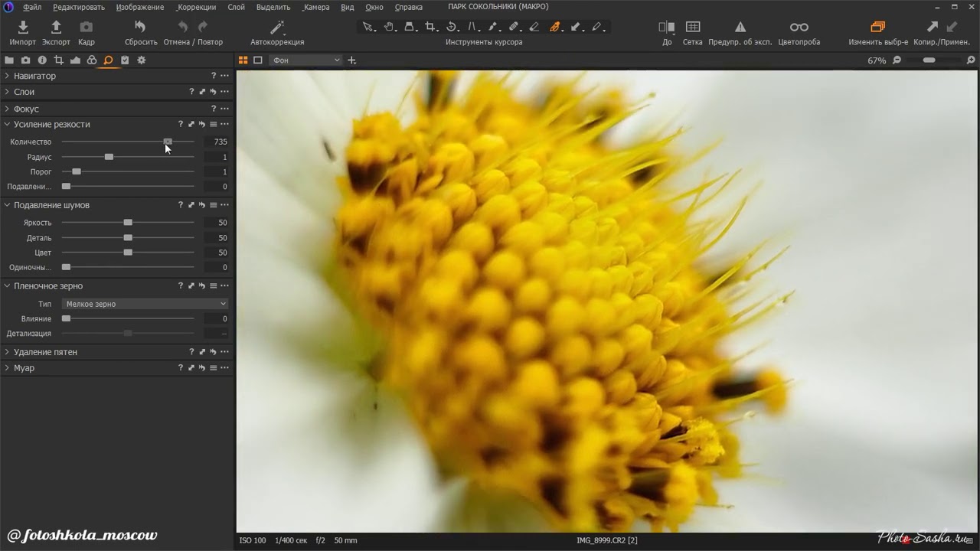Click the Кадр (Capture) camera icon

click(x=87, y=28)
